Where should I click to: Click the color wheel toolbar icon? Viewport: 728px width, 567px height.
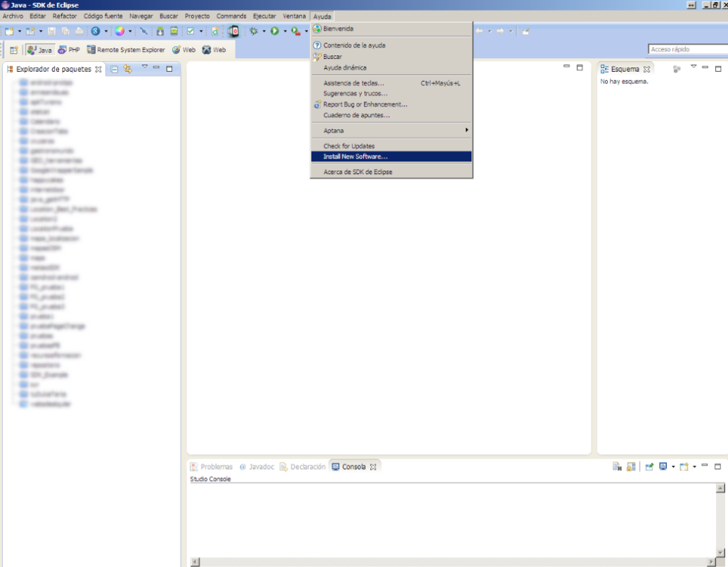tap(119, 31)
